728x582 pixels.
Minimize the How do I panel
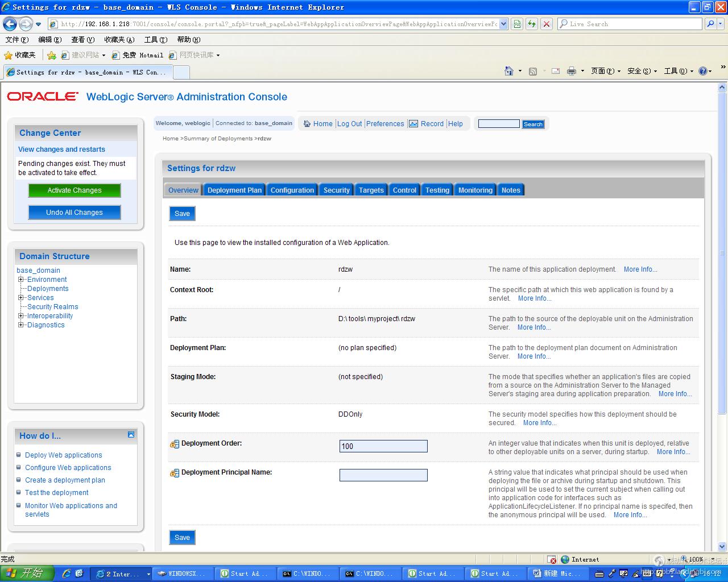[131, 435]
